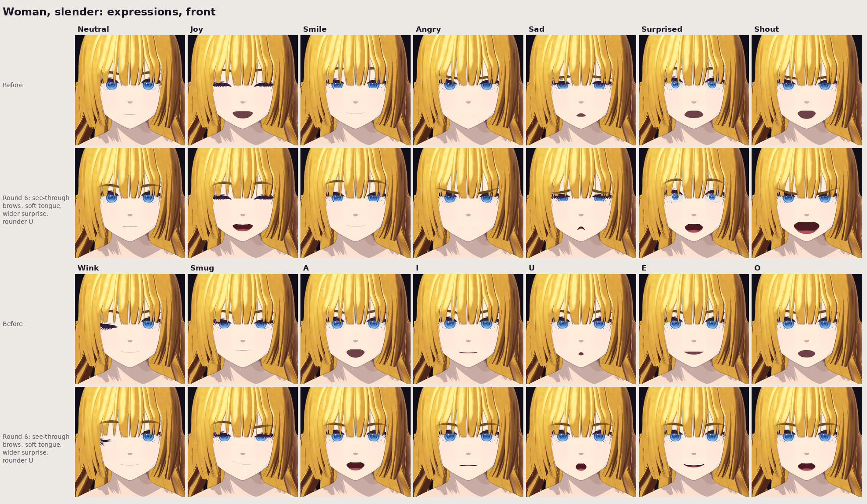
Task: Choose the Round 6 O viseme thumbnail
Action: coord(807,442)
